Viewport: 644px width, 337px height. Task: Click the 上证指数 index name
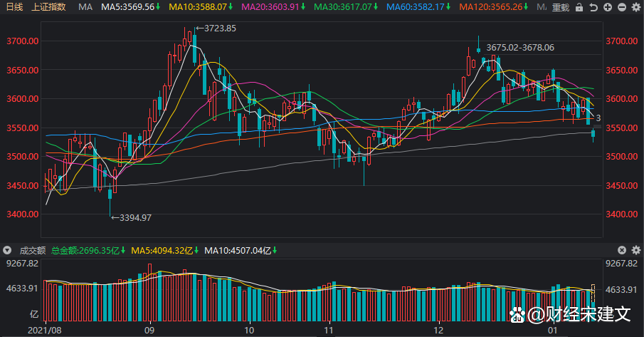pos(49,7)
